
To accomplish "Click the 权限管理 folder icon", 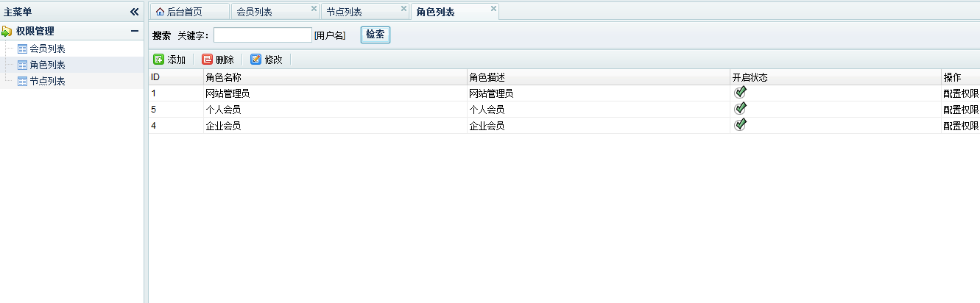I will pyautogui.click(x=7, y=32).
